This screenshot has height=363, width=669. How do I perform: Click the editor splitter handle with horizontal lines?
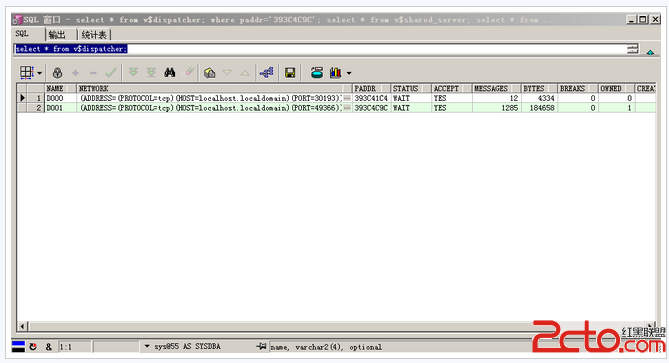[633, 49]
